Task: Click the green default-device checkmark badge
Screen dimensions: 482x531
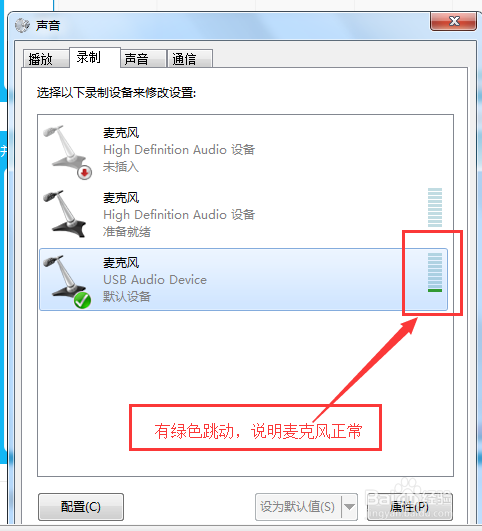Action: coord(82,300)
